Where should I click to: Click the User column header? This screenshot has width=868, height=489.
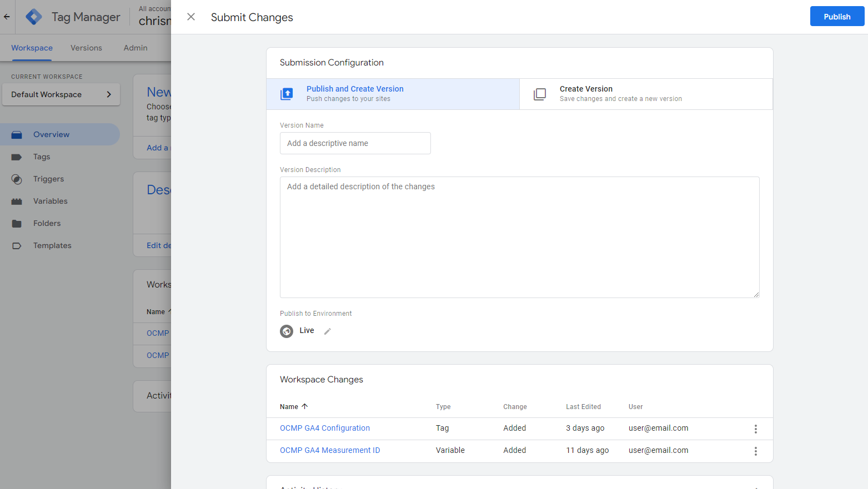point(635,407)
